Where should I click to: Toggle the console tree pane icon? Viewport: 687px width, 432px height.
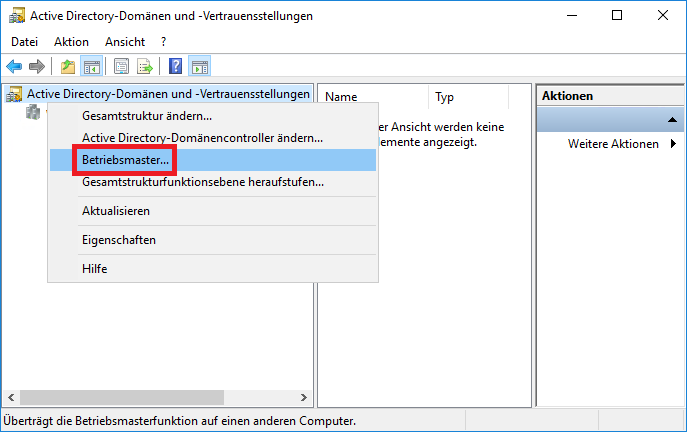(x=91, y=66)
